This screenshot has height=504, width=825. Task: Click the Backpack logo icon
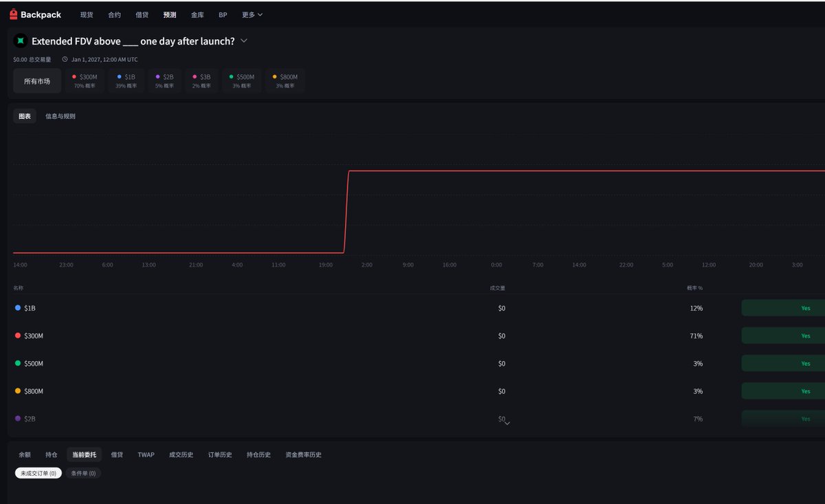point(13,14)
